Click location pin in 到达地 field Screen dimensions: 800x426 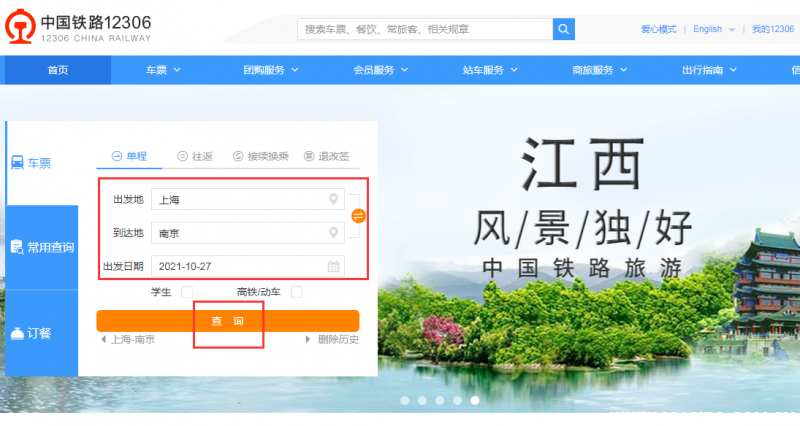point(334,233)
